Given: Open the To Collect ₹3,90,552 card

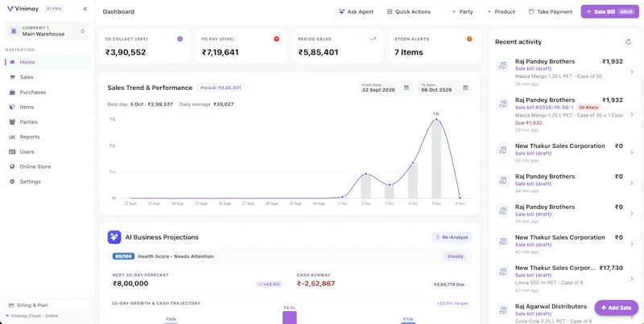Looking at the screenshot, I should point(145,47).
